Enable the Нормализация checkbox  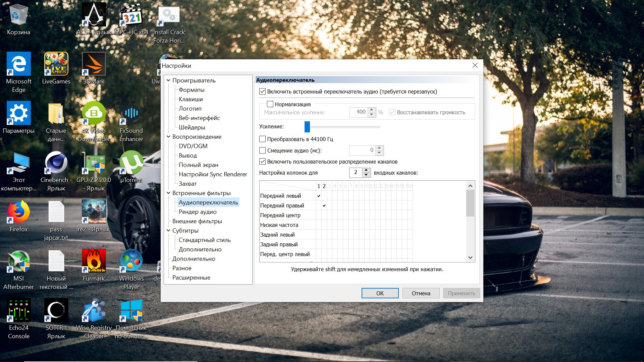(x=270, y=104)
